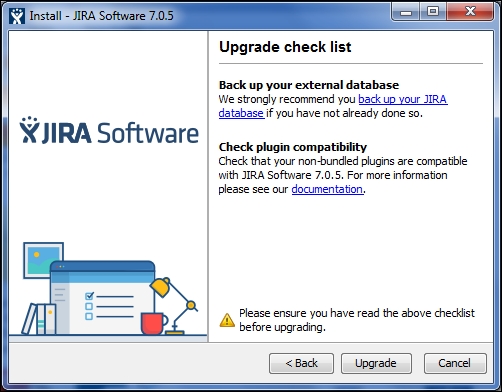Click the JIRA Software logo

click(x=109, y=130)
